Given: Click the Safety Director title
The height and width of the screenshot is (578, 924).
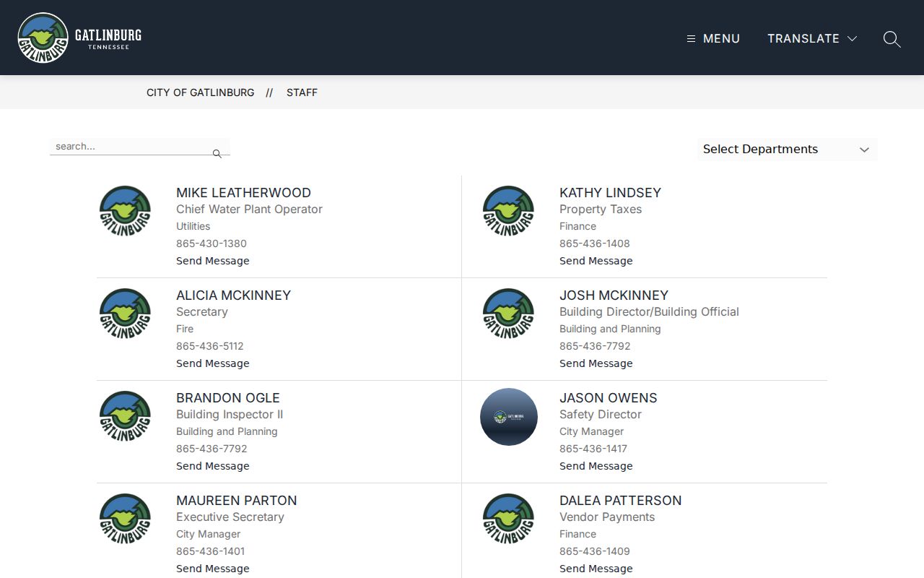Looking at the screenshot, I should coord(601,415).
